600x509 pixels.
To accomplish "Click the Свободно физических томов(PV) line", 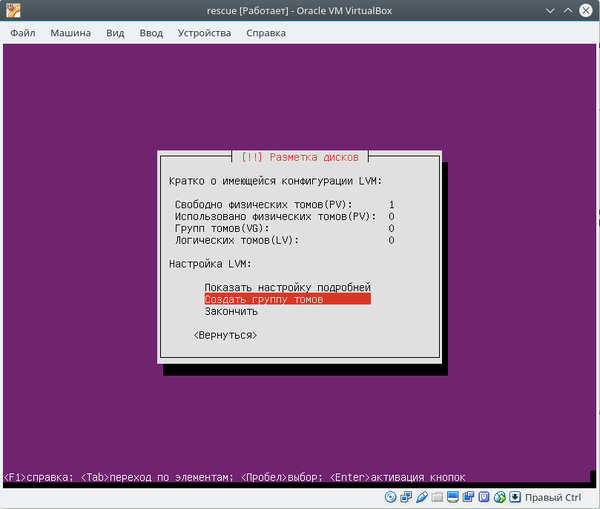I will 285,205.
